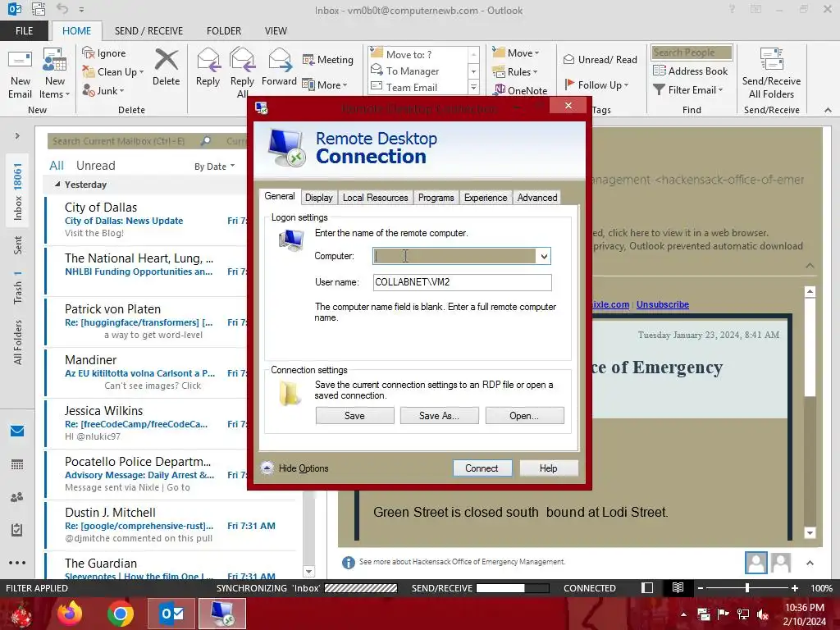Screen dimensions: 840x630
Task: Open the Filter Email dropdown
Action: click(688, 90)
